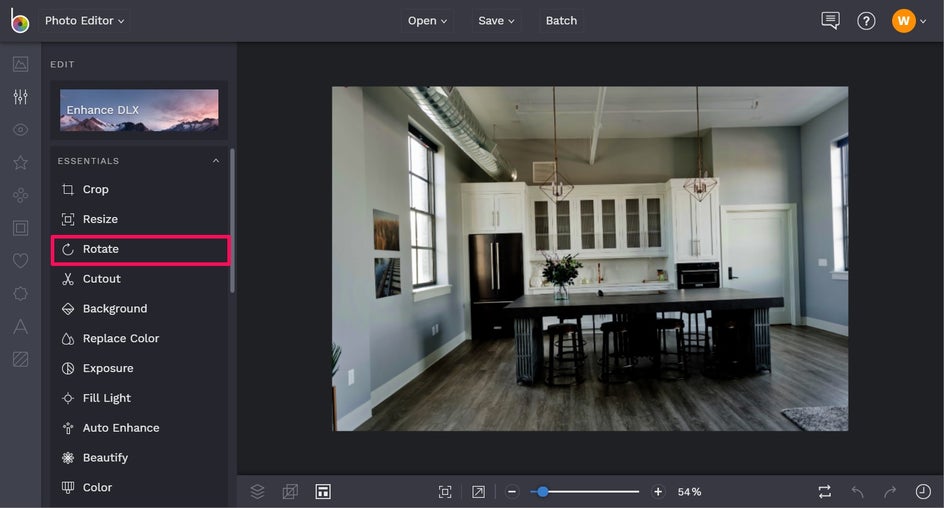The width and height of the screenshot is (944, 508).
Task: Open the Touch Up eye sidebar icon
Action: click(x=20, y=129)
